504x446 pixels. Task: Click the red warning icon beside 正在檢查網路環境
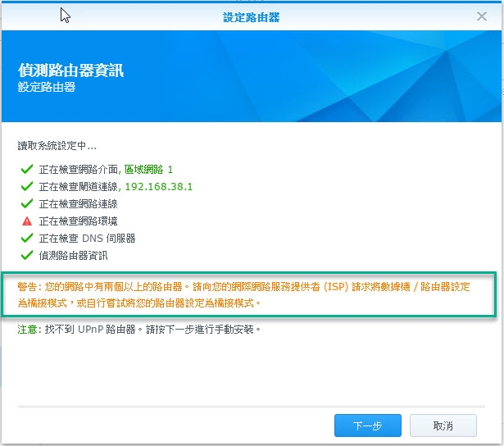click(27, 221)
